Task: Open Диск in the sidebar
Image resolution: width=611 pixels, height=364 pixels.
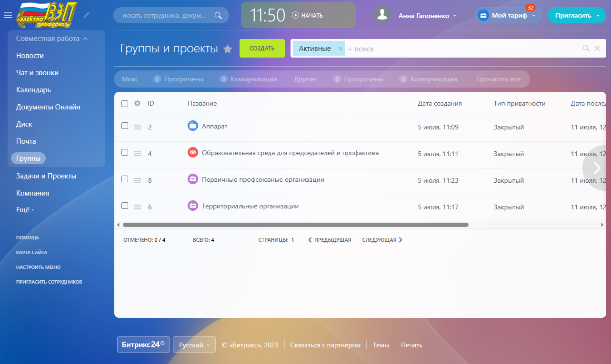Action: click(x=24, y=124)
